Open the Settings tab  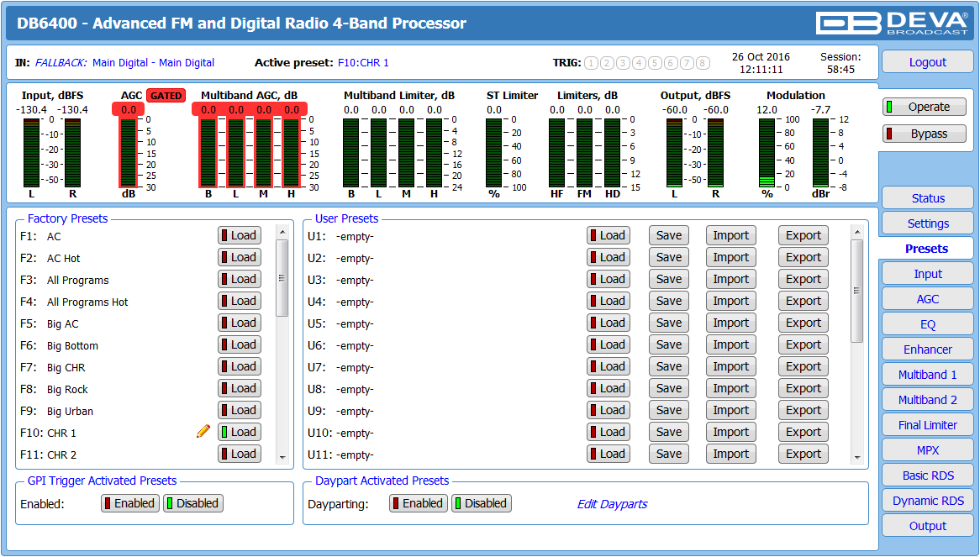[928, 223]
